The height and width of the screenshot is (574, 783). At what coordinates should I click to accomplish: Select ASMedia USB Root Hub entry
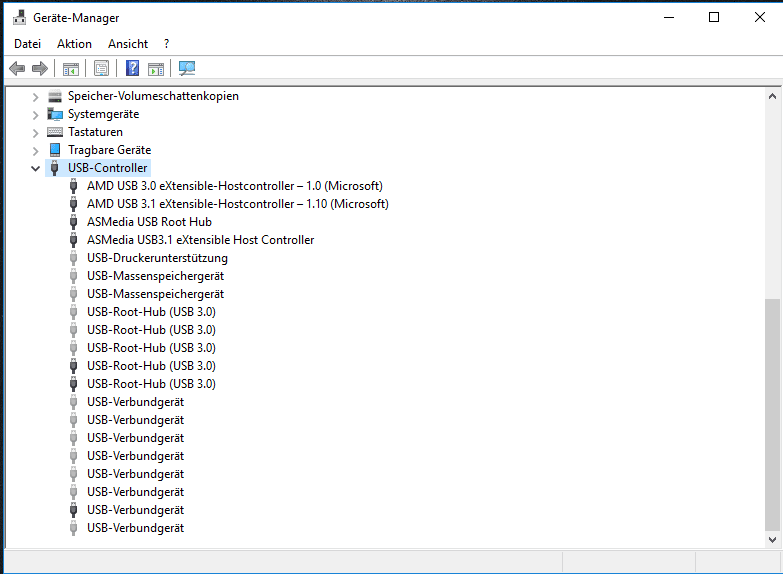(x=149, y=222)
